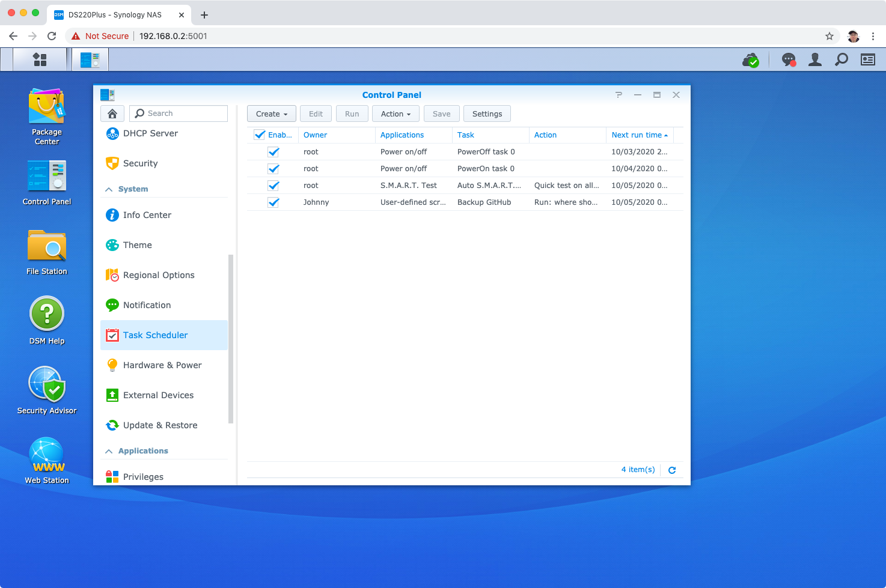
Task: Open the DSM Main Menu grid icon
Action: (x=40, y=59)
